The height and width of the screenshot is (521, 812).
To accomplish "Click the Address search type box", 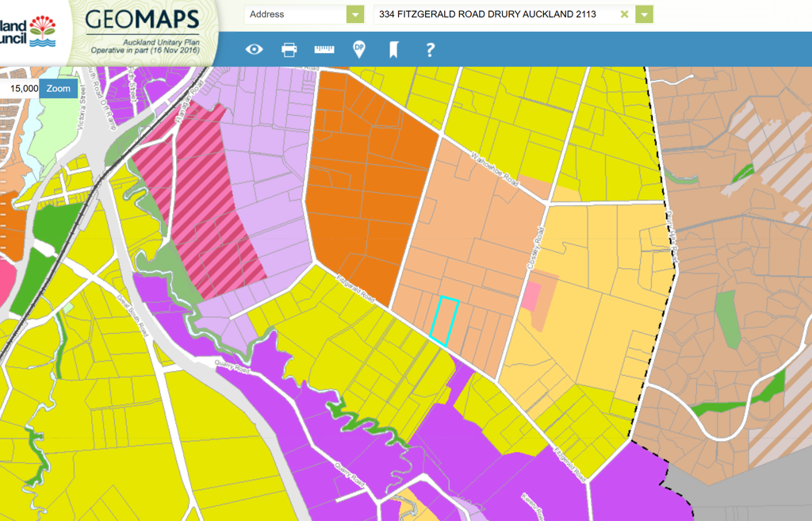I will pos(293,14).
